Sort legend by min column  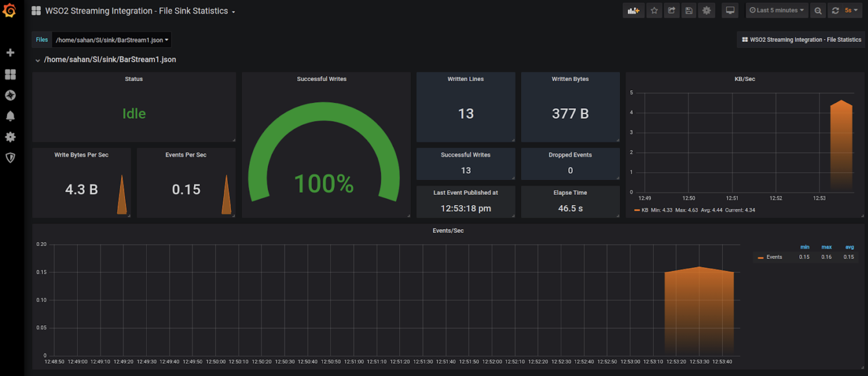pos(805,247)
